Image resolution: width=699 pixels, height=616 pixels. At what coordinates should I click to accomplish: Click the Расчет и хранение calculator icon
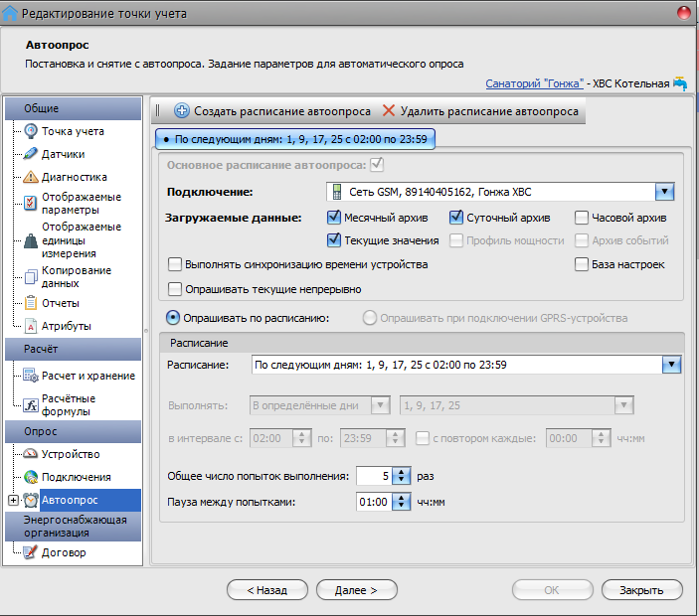click(x=30, y=376)
